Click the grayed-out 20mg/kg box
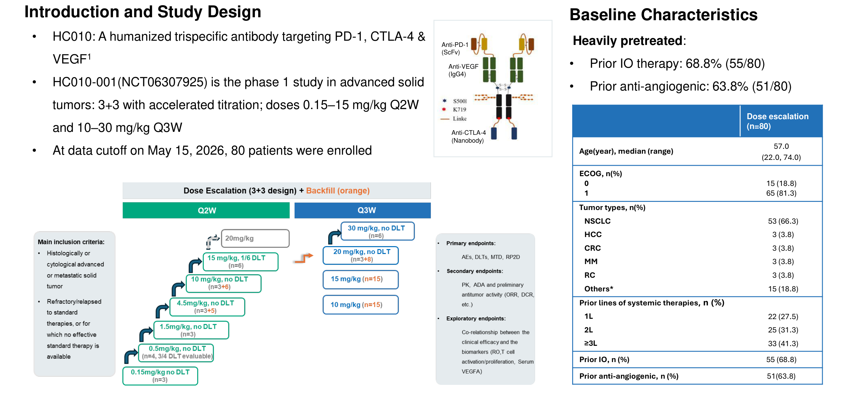868x393 pixels. (x=255, y=238)
